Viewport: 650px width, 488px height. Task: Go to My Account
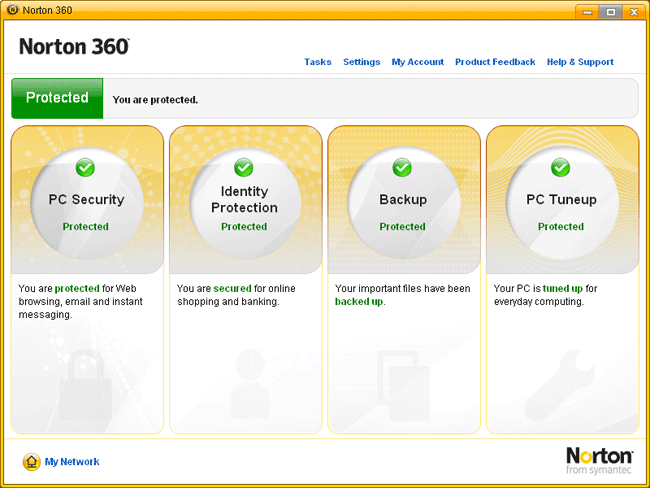click(417, 62)
